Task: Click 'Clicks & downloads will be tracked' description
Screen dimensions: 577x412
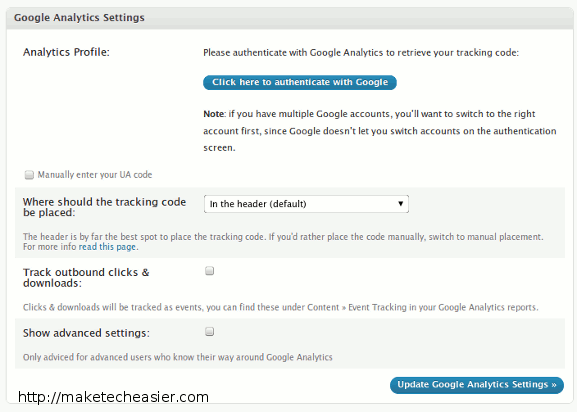Action: click(280, 307)
